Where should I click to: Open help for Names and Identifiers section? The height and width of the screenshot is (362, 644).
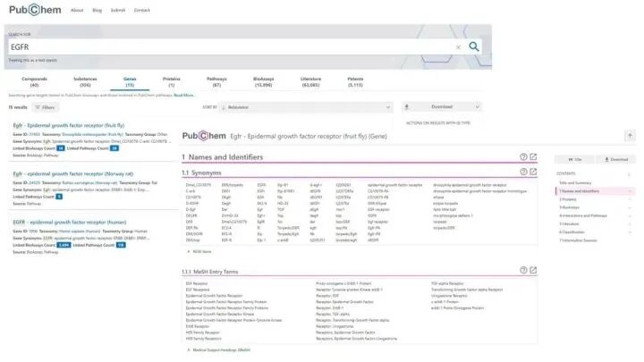coord(523,156)
